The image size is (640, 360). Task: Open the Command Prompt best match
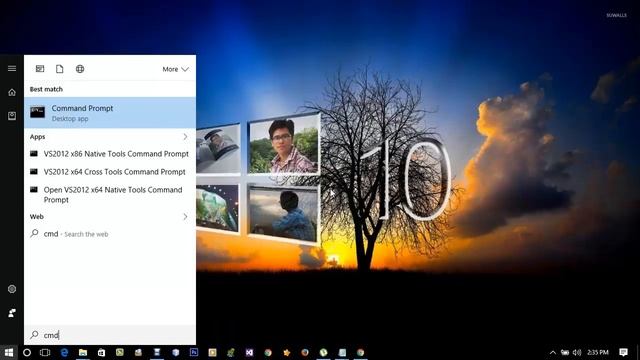(110, 113)
